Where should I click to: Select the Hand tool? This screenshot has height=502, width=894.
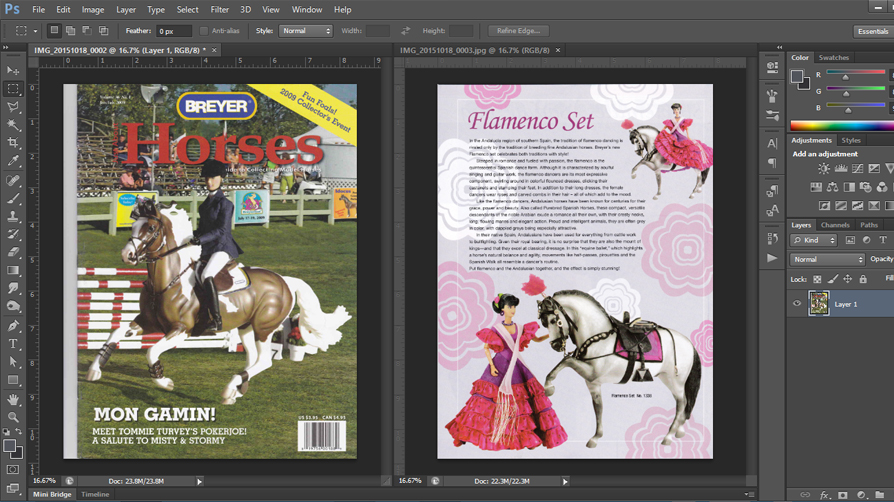click(x=13, y=399)
